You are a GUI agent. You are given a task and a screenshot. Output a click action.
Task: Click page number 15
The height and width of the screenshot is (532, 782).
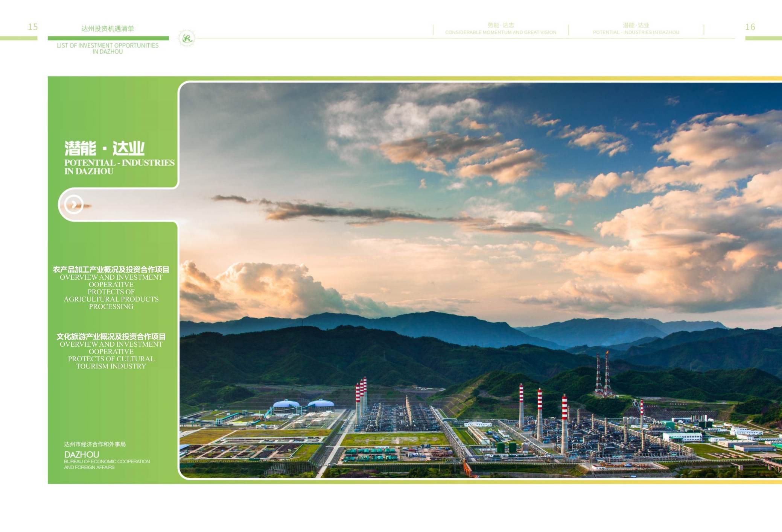point(33,27)
